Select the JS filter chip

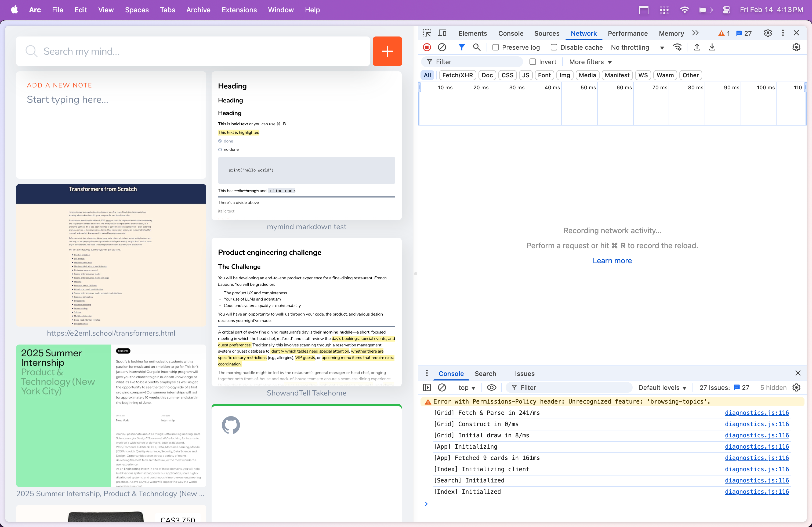(526, 75)
